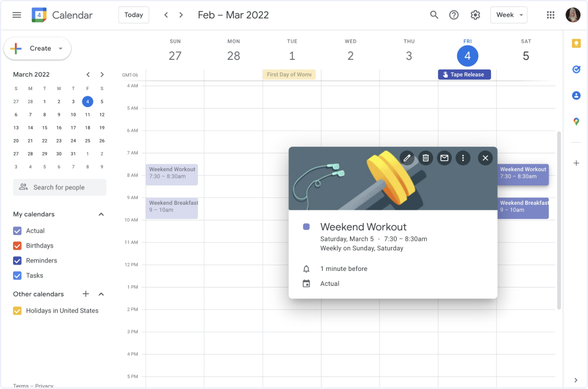Select Saturday 5 in the week header
588x389 pixels.
tap(526, 56)
